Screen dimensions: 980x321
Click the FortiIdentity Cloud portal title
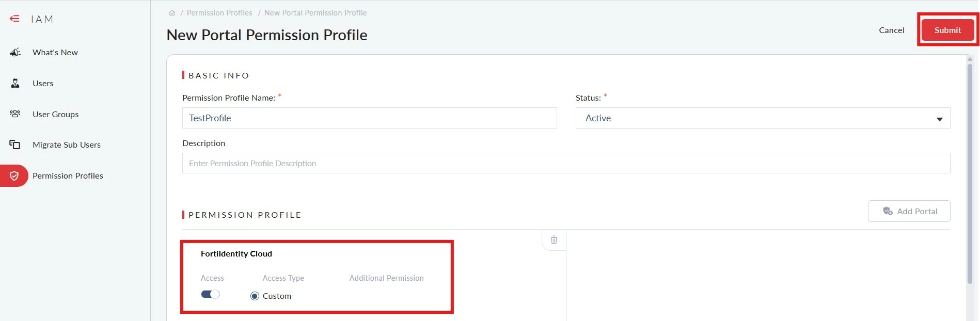pyautogui.click(x=236, y=253)
